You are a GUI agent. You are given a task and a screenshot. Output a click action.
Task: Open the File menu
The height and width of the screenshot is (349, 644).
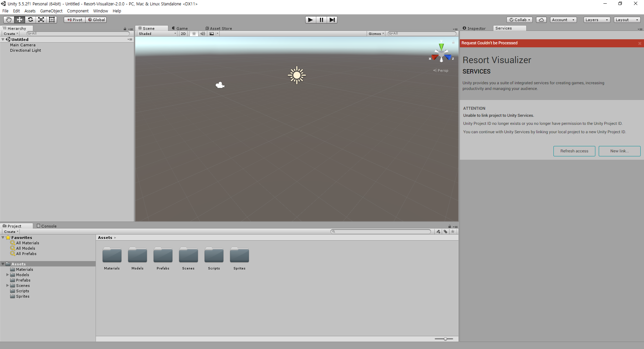(5, 11)
